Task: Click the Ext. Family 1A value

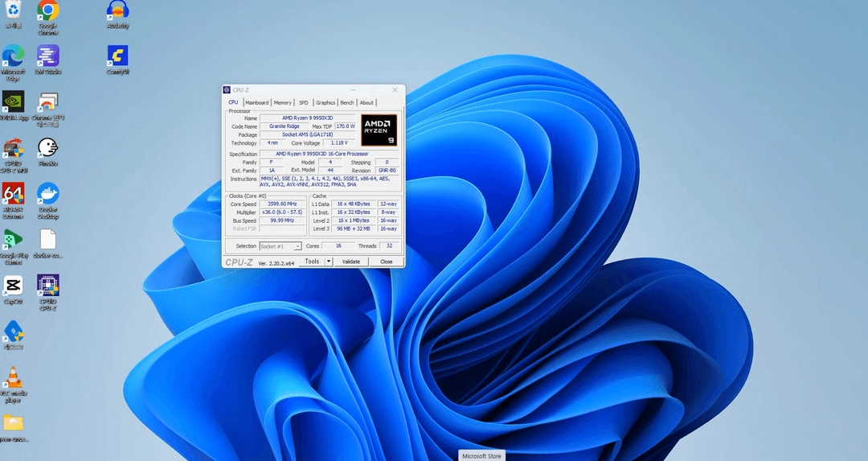Action: (272, 171)
